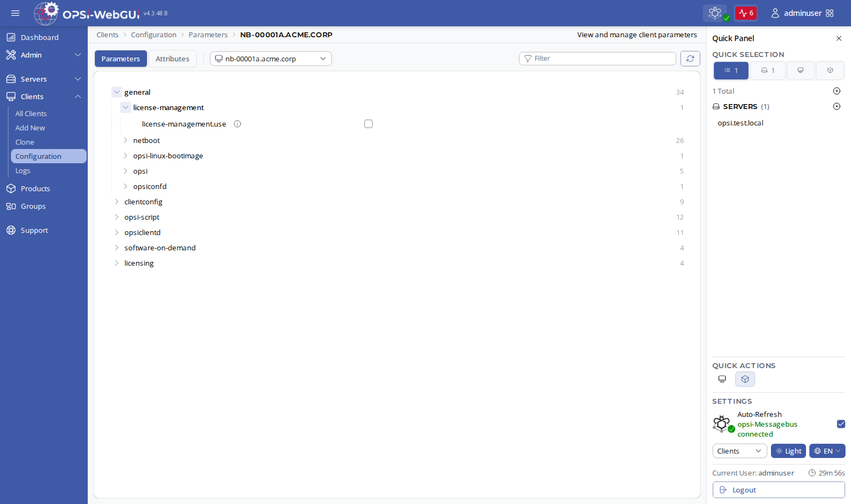The width and height of the screenshot is (851, 504).
Task: Clear the SERVERS selection
Action: point(837,106)
